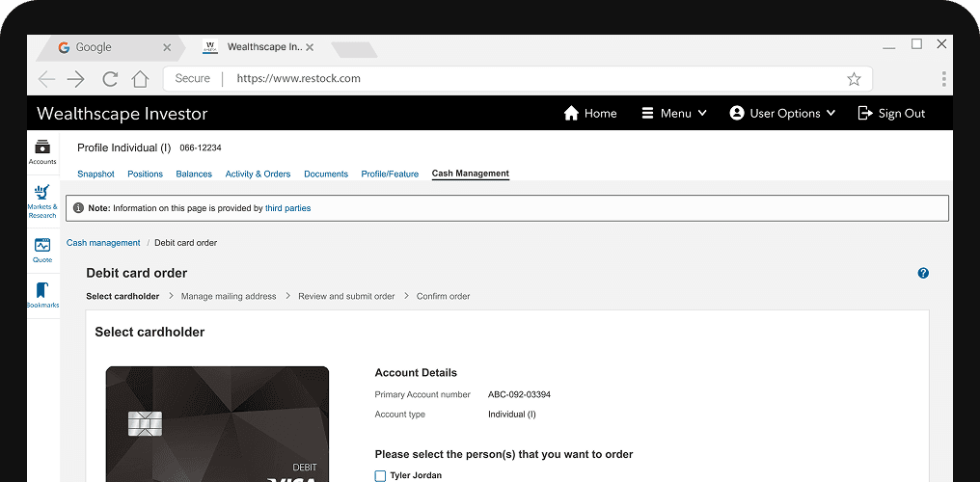
Task: Close the Wealthscape Investor tab
Action: 310,47
